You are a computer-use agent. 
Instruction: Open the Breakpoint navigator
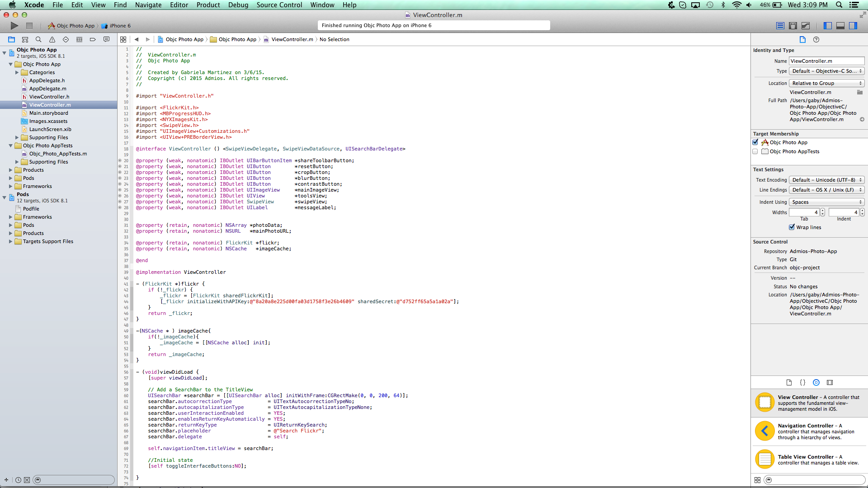93,39
